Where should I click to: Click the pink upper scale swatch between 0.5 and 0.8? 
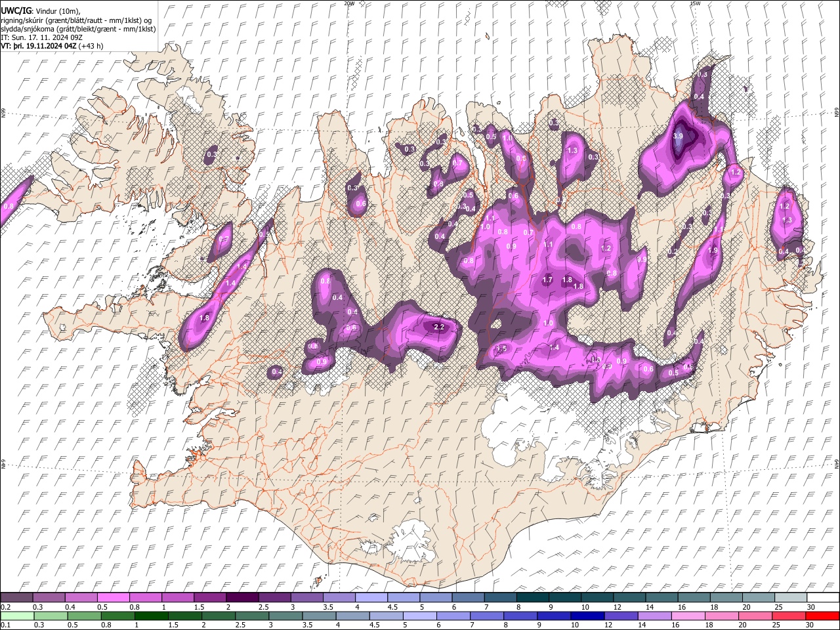pos(113,598)
